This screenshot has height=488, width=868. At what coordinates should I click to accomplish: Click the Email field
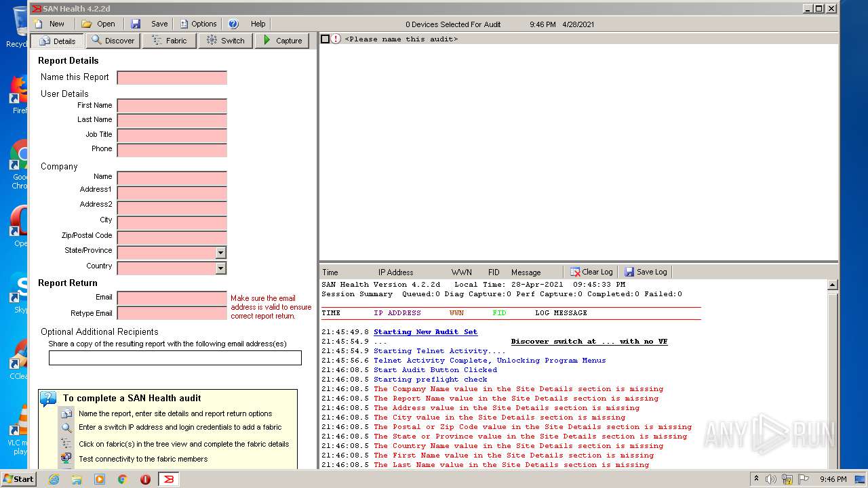(172, 298)
